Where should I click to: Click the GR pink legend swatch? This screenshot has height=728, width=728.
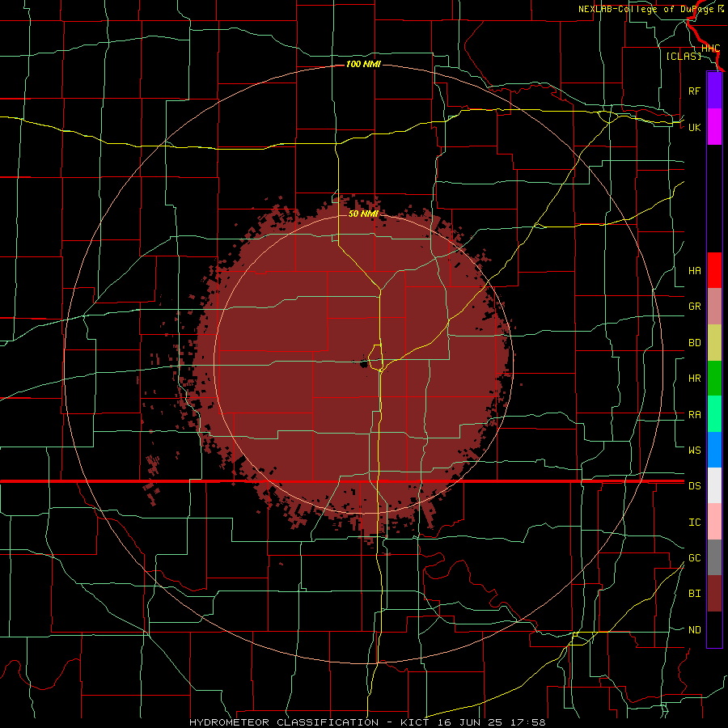click(714, 306)
